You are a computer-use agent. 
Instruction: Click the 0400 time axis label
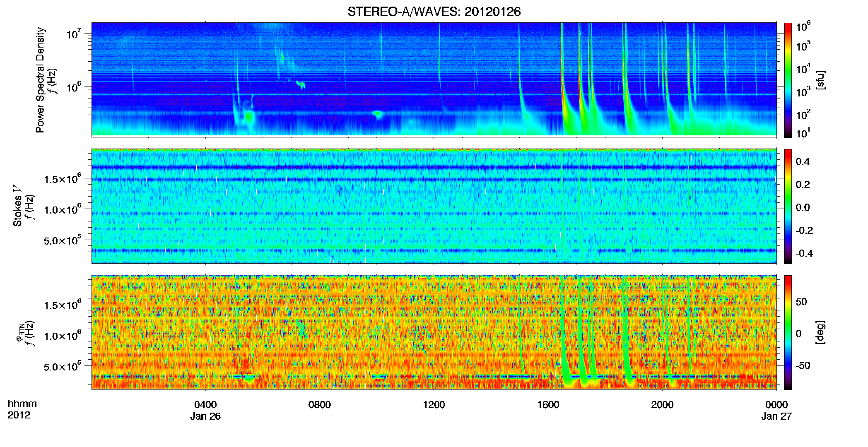(x=205, y=404)
